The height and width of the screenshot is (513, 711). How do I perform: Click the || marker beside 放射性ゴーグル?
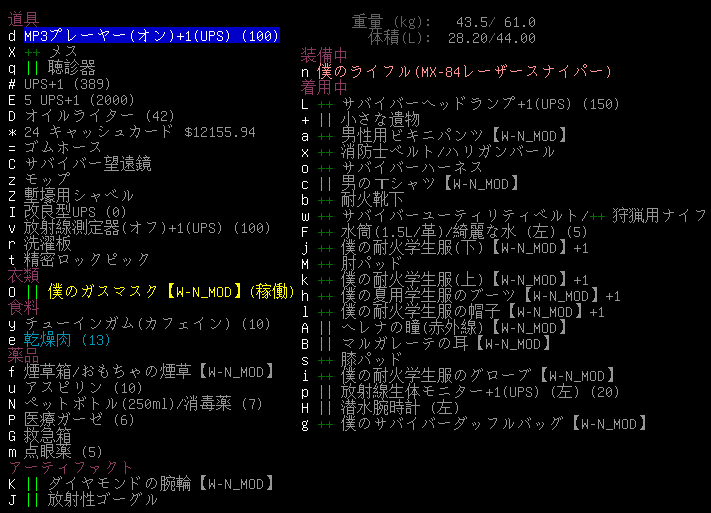(32, 499)
